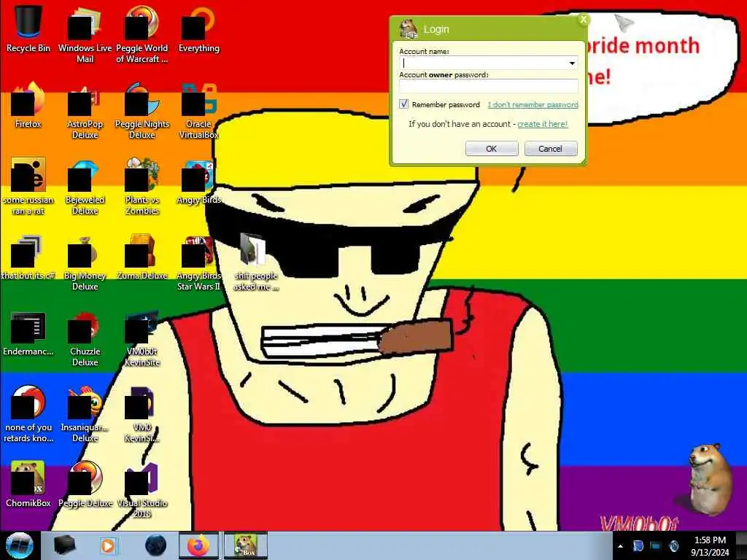Select 'none of you retards kno...' icon
The width and height of the screenshot is (747, 560).
tap(28, 414)
